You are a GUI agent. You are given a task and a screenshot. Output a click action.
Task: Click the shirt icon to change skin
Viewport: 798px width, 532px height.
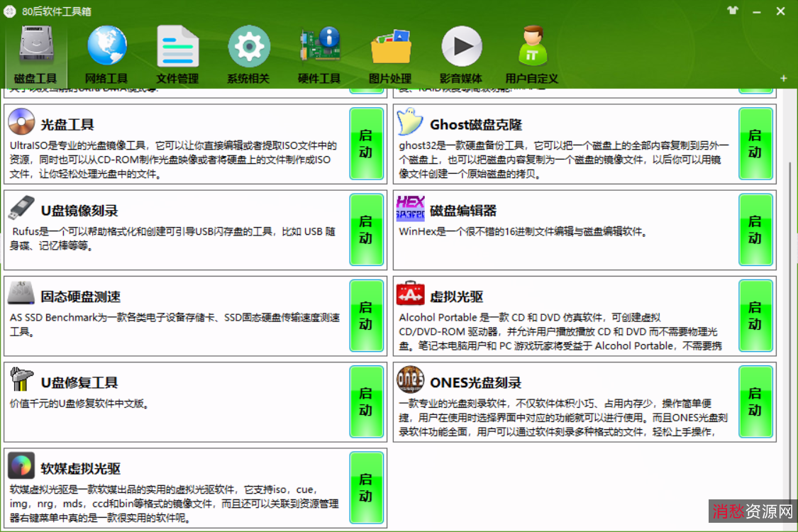coord(732,11)
